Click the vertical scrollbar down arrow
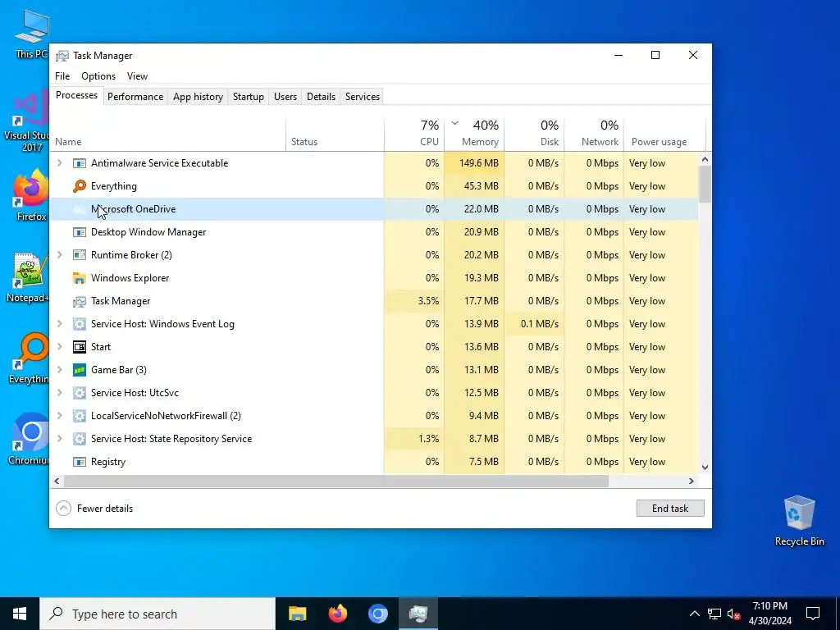Image resolution: width=840 pixels, height=630 pixels. coord(705,468)
